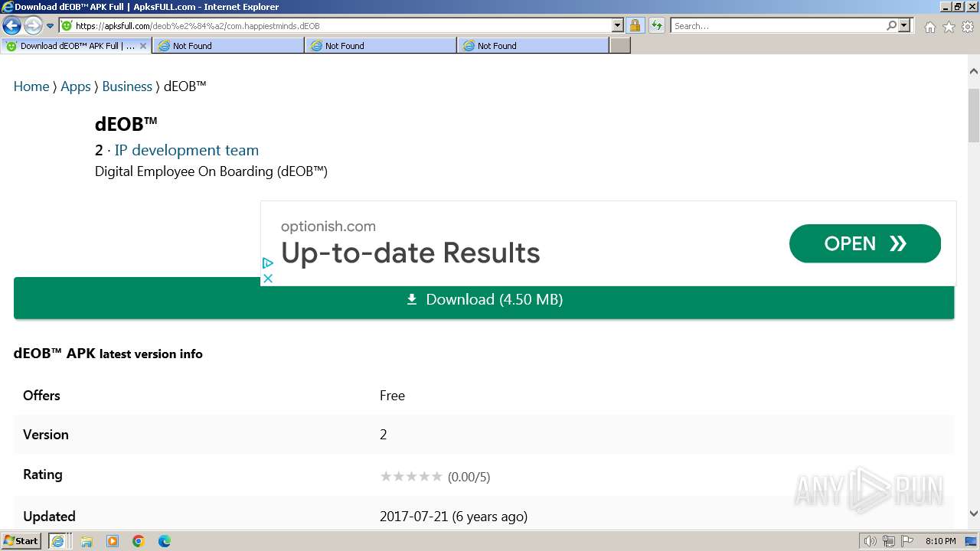
Task: Click the magnifier search icon
Action: 891,26
